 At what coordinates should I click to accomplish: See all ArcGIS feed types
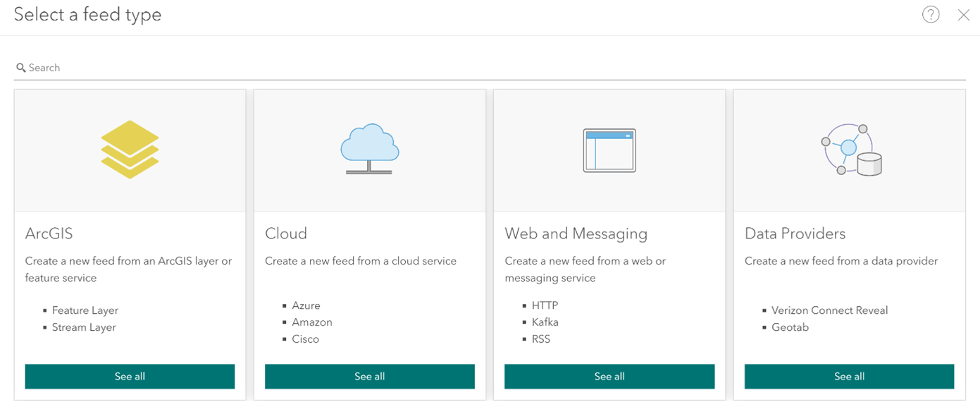(130, 377)
